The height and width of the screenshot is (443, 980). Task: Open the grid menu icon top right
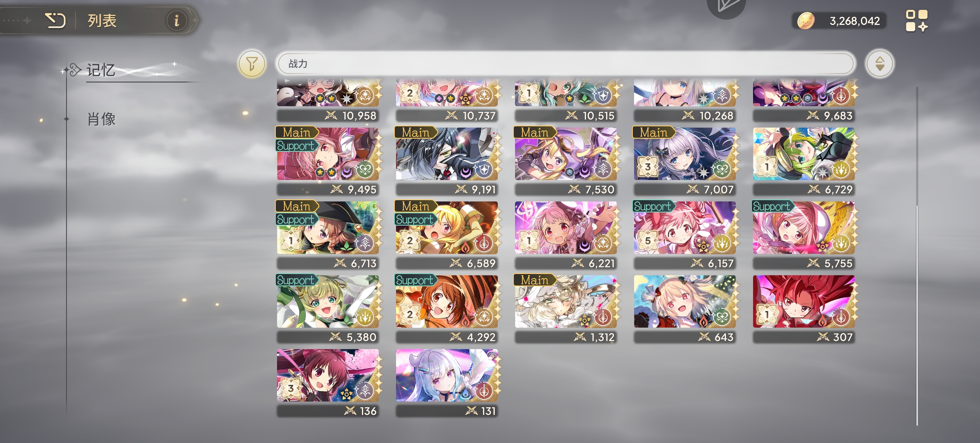coord(916,21)
